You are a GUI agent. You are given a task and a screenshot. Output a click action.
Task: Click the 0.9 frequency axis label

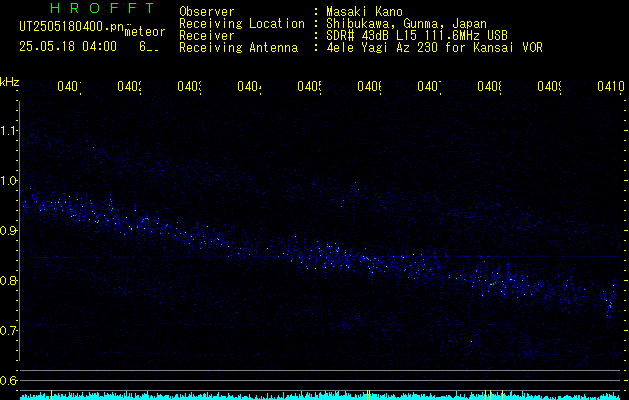(9, 230)
